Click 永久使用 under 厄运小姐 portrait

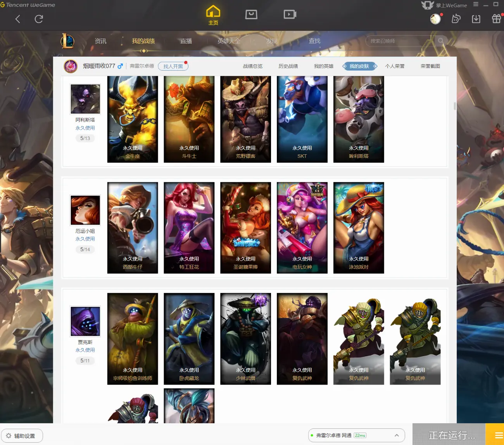85,239
